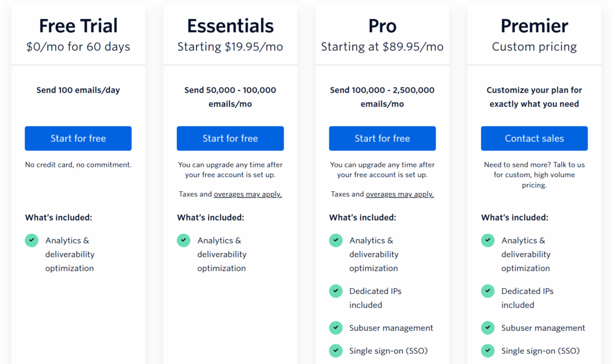Click the Essentials starting price text
Image resolution: width=612 pixels, height=364 pixels.
230,47
